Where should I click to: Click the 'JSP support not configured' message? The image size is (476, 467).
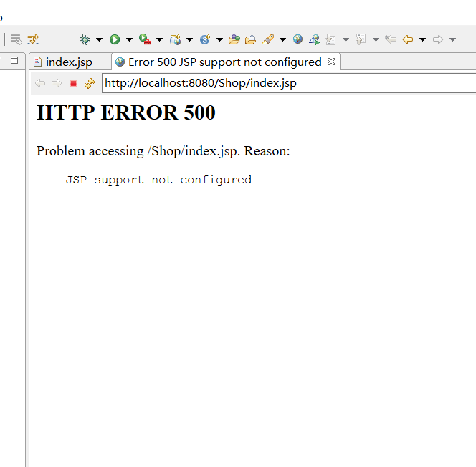158,180
